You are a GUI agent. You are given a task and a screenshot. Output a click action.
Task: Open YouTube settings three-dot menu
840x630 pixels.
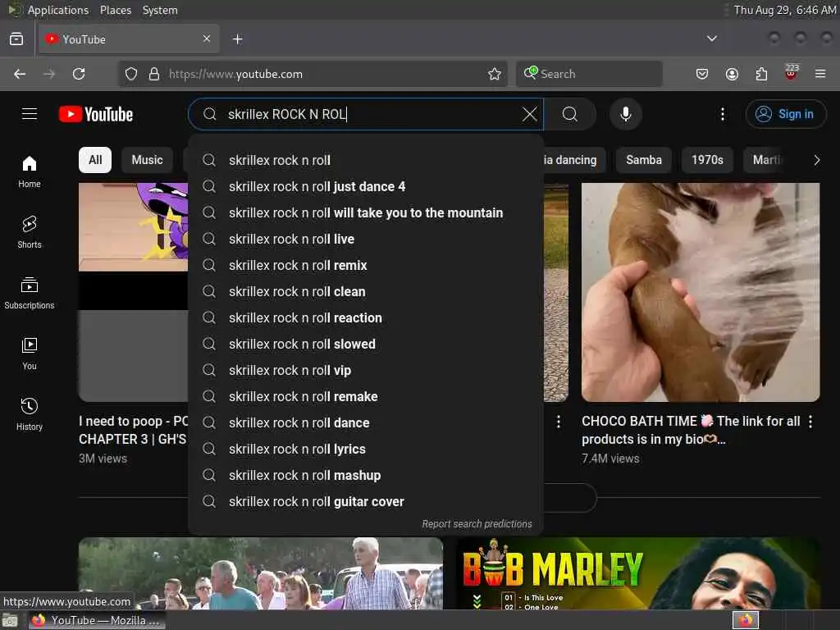click(x=722, y=114)
